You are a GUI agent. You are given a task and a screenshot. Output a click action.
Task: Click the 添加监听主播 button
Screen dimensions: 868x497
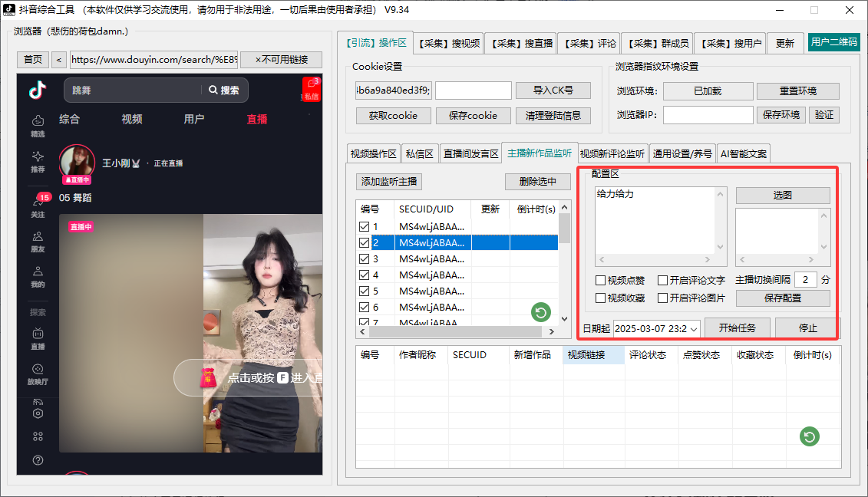tap(390, 182)
